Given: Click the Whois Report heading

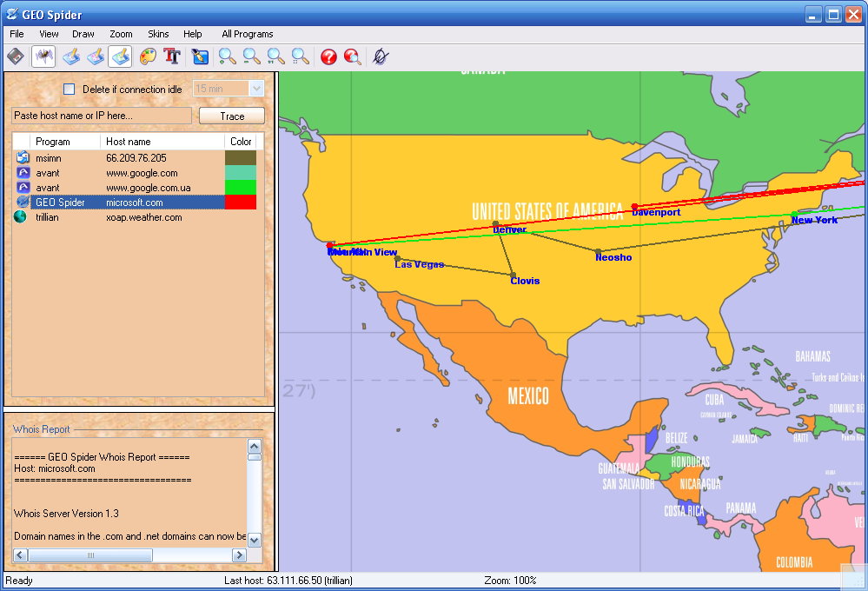Looking at the screenshot, I should coord(41,429).
